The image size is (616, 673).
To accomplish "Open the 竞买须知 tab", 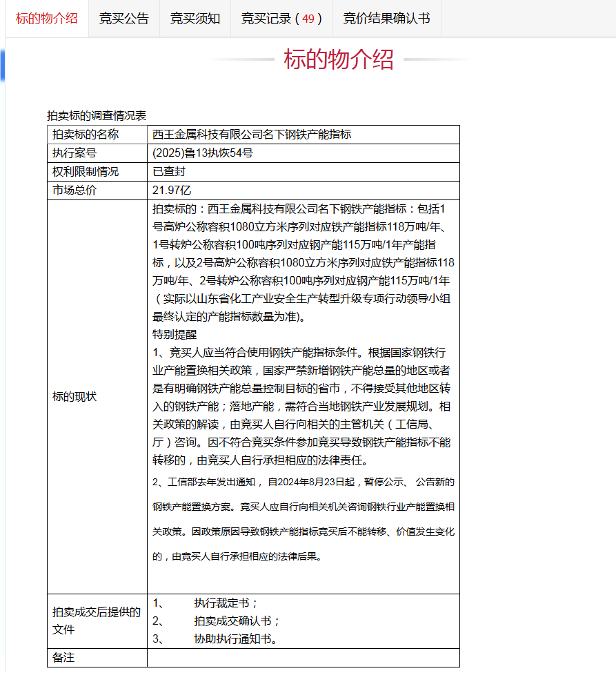I will click(x=195, y=19).
